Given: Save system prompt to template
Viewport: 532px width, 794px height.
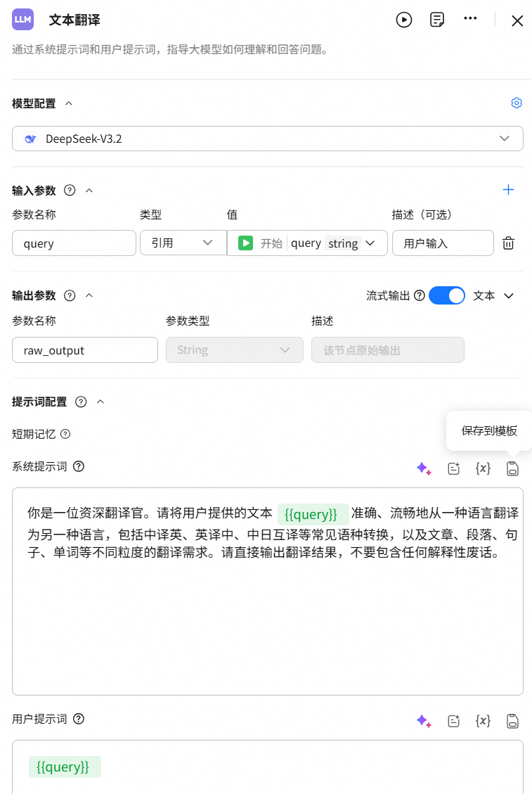Looking at the screenshot, I should [x=512, y=468].
